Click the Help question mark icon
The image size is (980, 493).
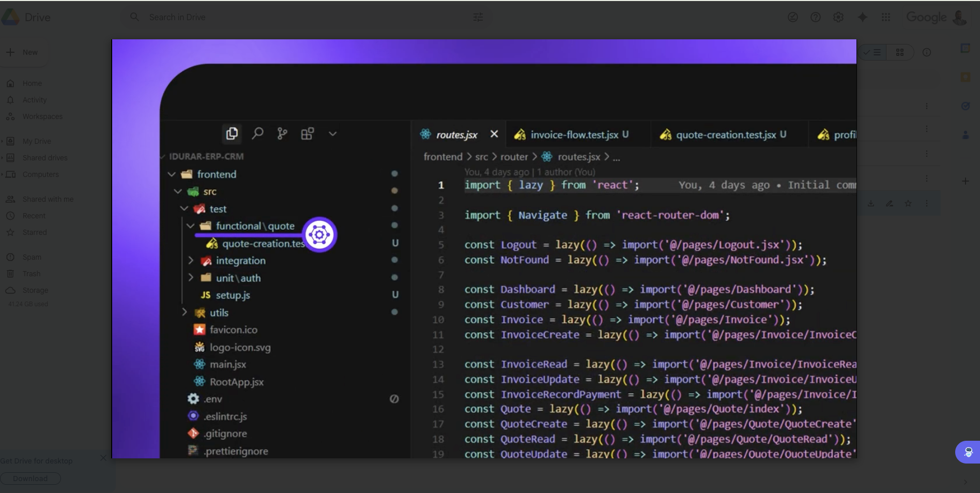(815, 17)
